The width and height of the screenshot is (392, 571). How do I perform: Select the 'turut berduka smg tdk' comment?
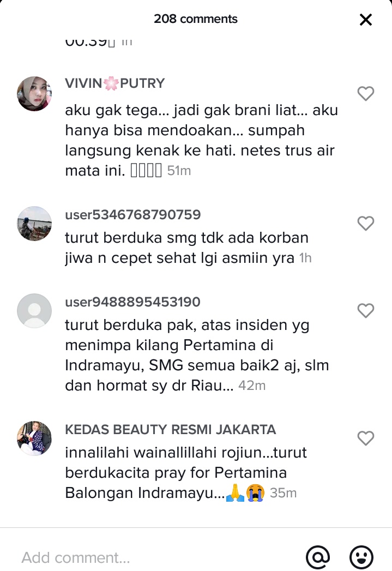188,248
